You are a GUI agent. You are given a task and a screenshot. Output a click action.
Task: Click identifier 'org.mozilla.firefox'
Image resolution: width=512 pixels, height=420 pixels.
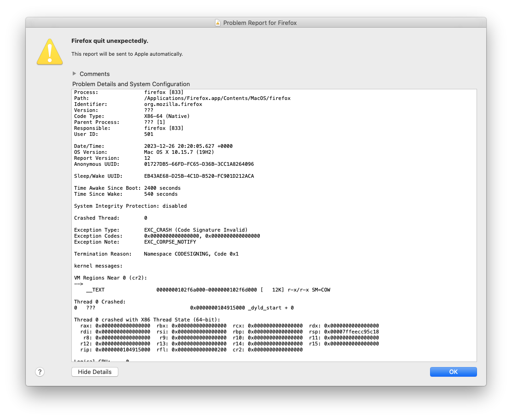[x=173, y=104]
